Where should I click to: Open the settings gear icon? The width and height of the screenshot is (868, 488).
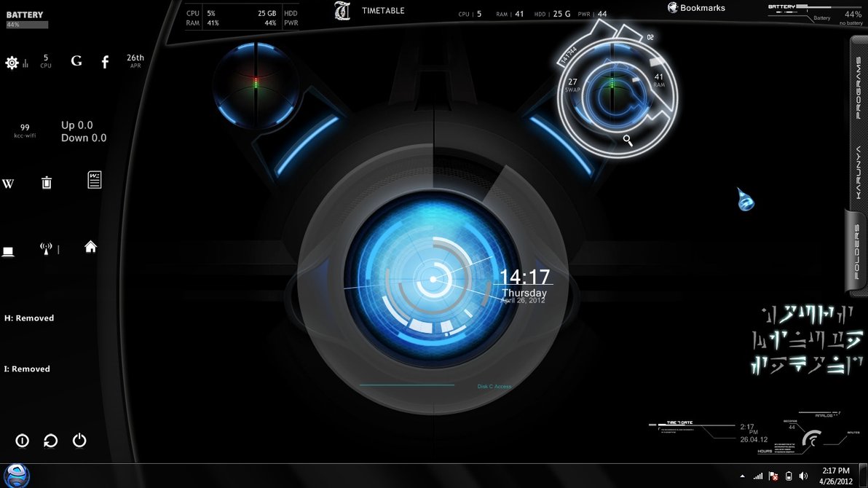(12, 63)
